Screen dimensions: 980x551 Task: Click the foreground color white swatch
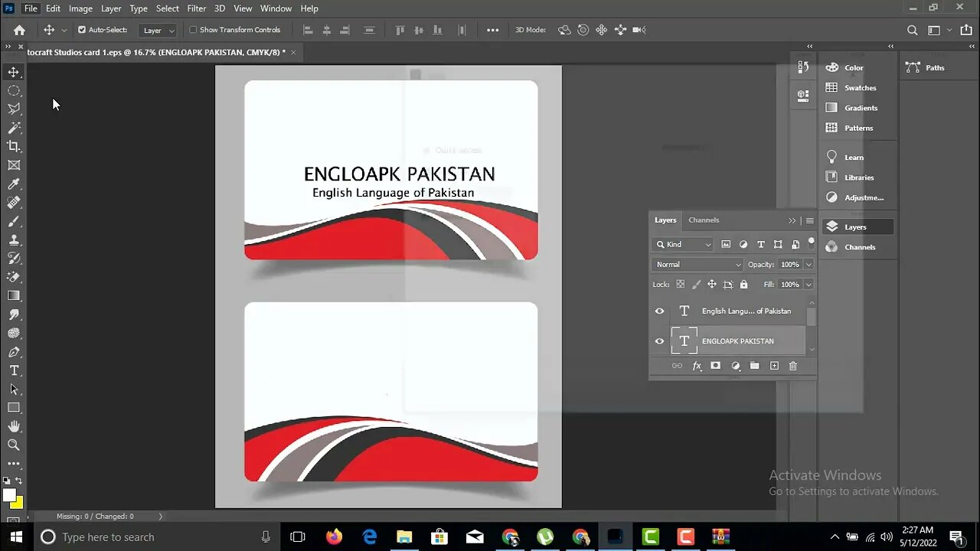tap(8, 495)
